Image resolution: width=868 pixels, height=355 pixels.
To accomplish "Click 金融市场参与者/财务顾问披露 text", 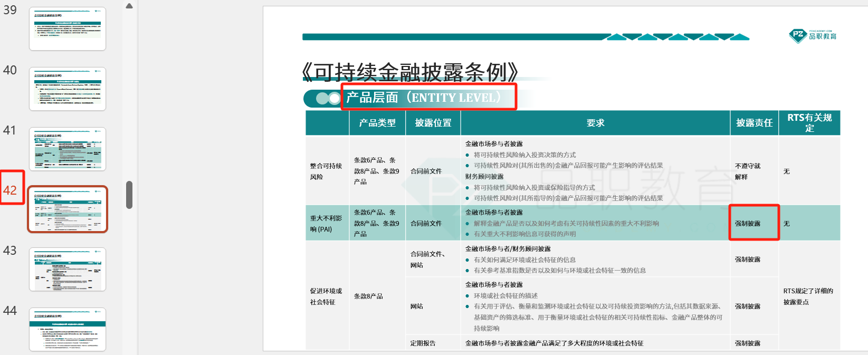I will click(x=508, y=249).
